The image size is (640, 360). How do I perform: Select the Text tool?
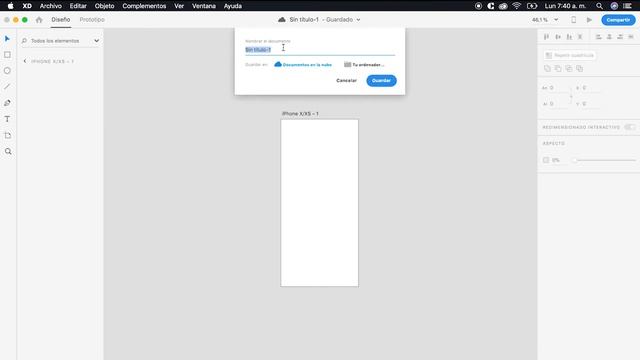pos(7,119)
